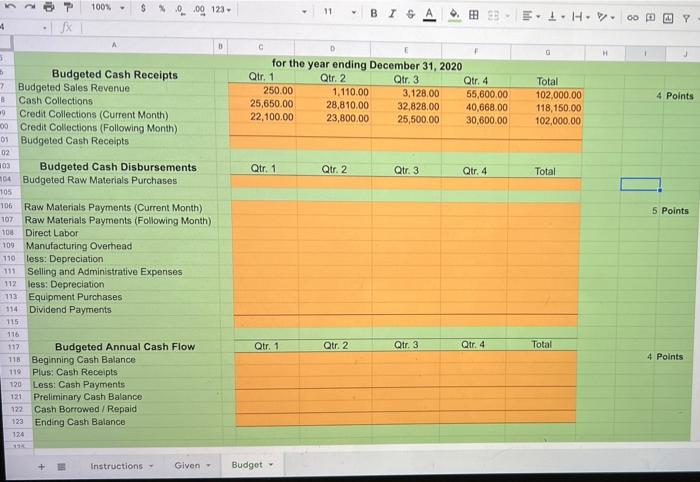Click the Direct Labor row label
The width and height of the screenshot is (700, 482).
click(52, 233)
